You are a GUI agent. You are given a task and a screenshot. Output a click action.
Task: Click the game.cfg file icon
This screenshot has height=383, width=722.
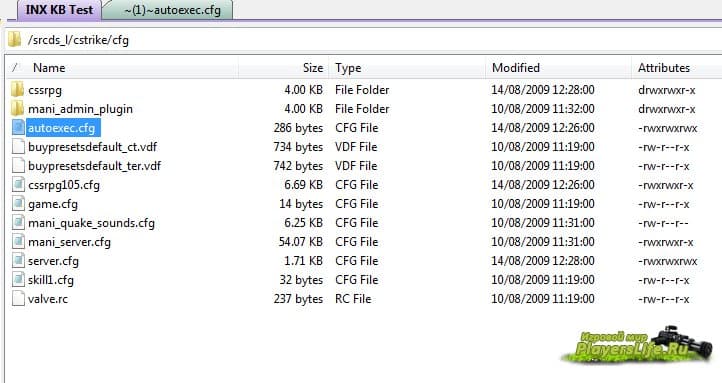pyautogui.click(x=18, y=203)
